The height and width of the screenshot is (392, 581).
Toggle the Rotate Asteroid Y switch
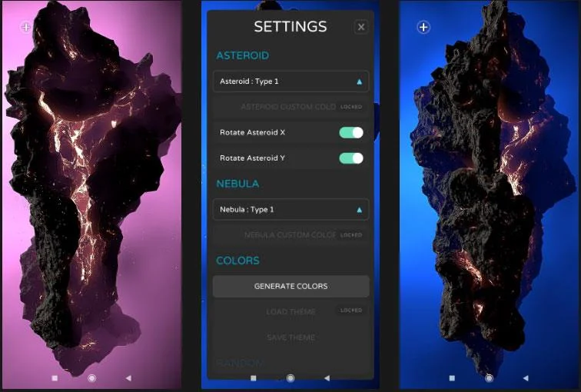(x=351, y=158)
